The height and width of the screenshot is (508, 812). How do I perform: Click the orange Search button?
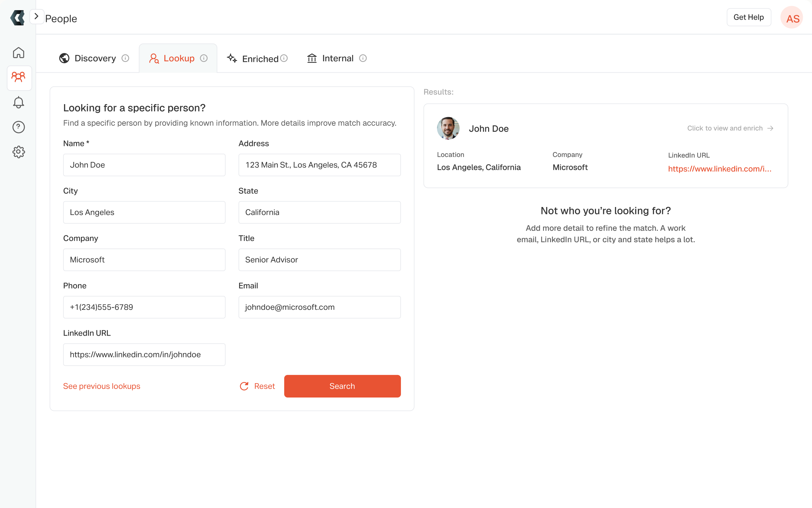(343, 386)
